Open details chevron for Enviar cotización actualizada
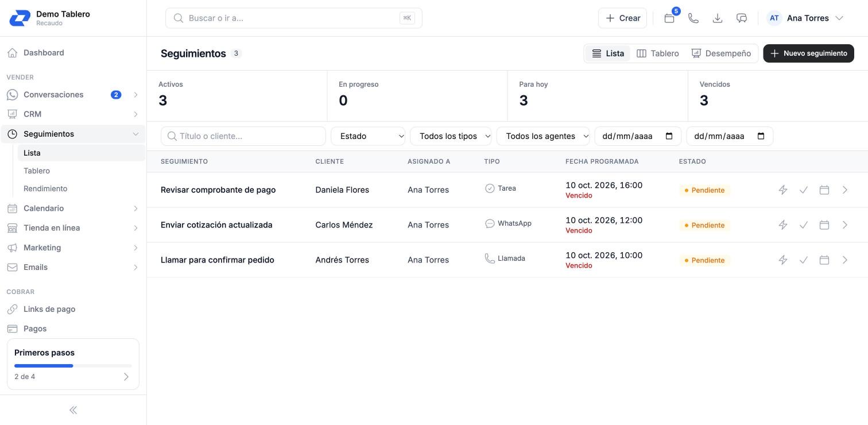868x425 pixels. tap(845, 225)
